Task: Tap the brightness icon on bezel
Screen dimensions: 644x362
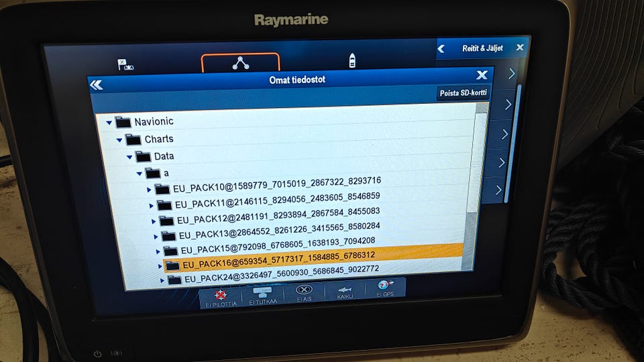Action: pos(117,353)
